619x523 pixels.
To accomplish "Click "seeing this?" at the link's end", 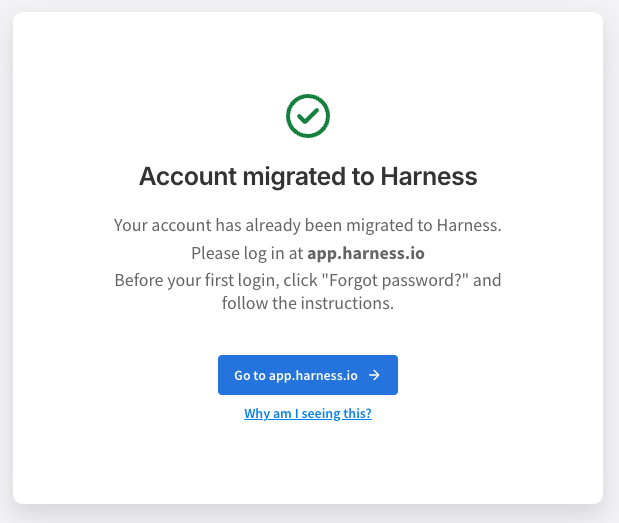I will [x=341, y=413].
